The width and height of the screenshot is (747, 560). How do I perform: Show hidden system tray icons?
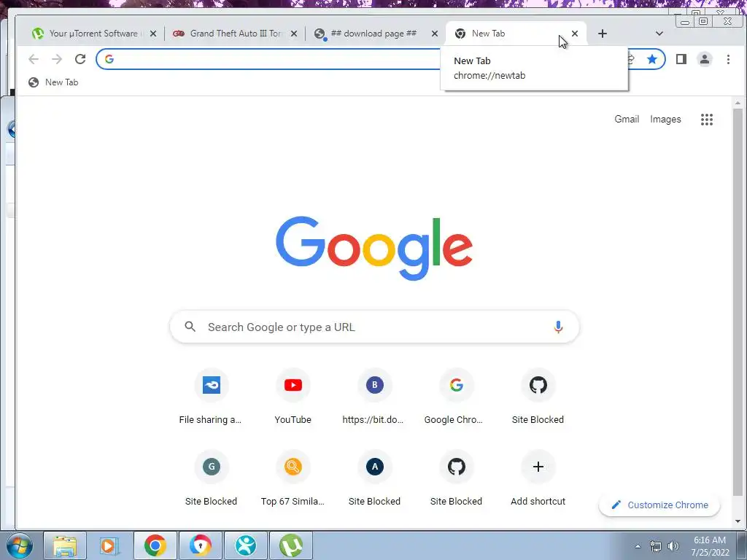[x=638, y=546]
